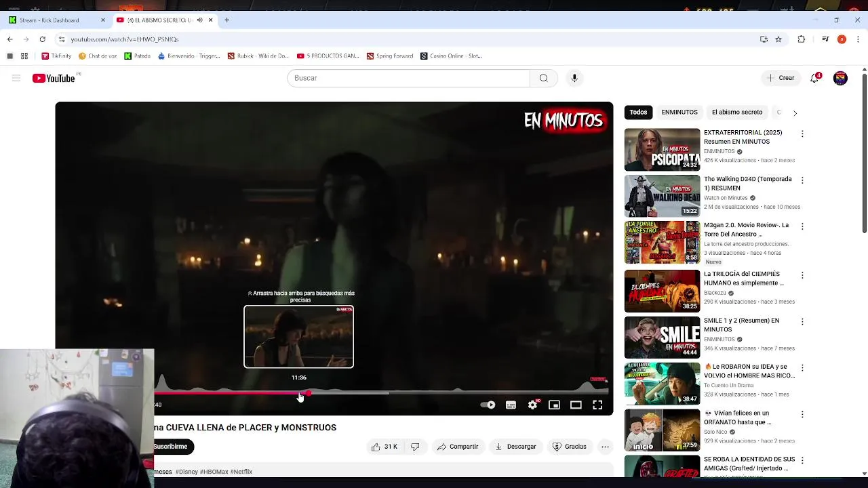The image size is (868, 488).
Task: Open the M3gan 2.0 Movie Review thumbnail
Action: point(662,242)
